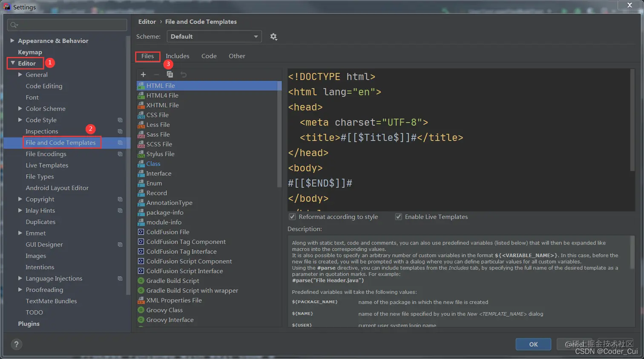644x359 pixels.
Task: Click the Settings icon in the title bar
Action: [x=6, y=6]
